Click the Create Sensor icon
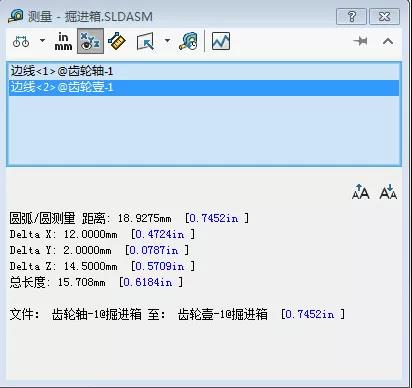412x388 pixels. click(221, 41)
